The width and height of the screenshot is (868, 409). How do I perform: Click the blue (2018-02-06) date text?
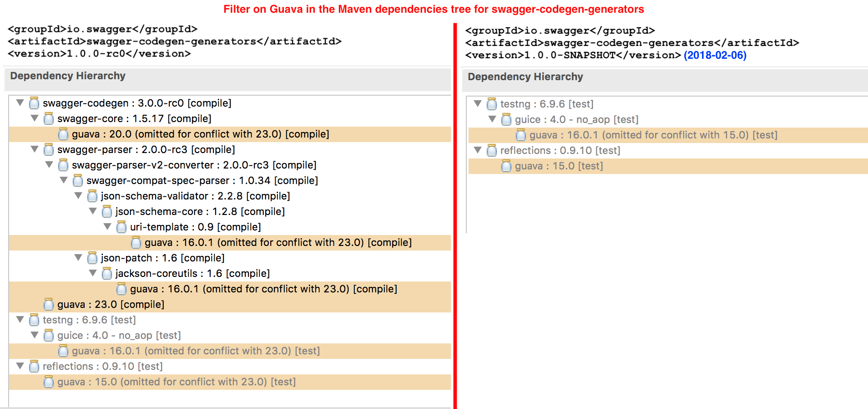click(715, 55)
